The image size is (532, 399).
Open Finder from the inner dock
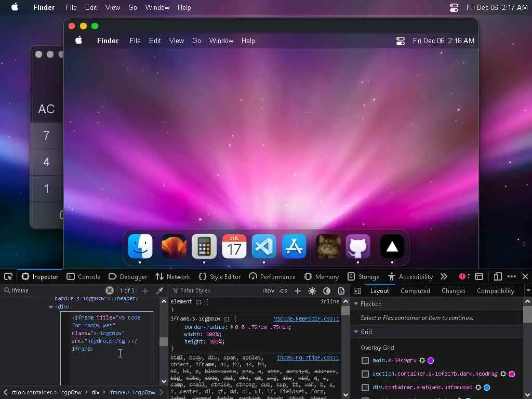[140, 246]
